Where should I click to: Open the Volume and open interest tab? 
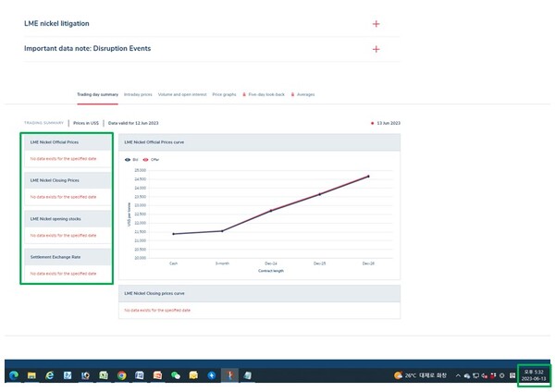182,94
